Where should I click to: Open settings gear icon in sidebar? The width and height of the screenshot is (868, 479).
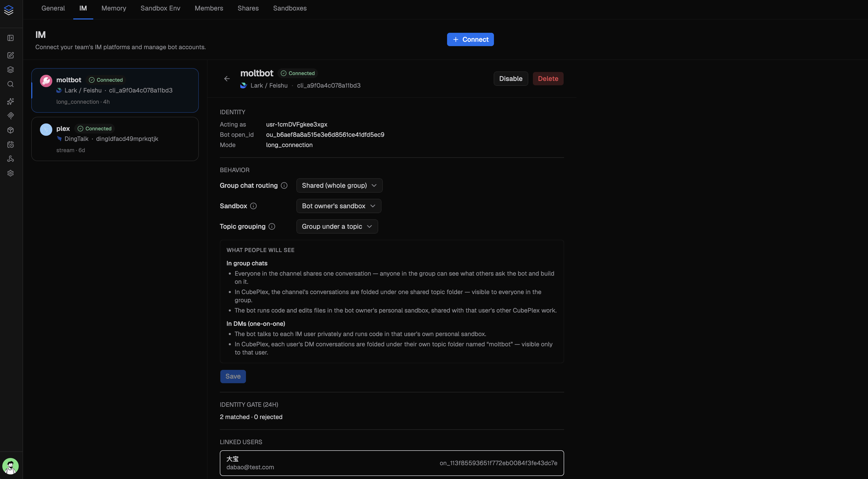pos(11,173)
